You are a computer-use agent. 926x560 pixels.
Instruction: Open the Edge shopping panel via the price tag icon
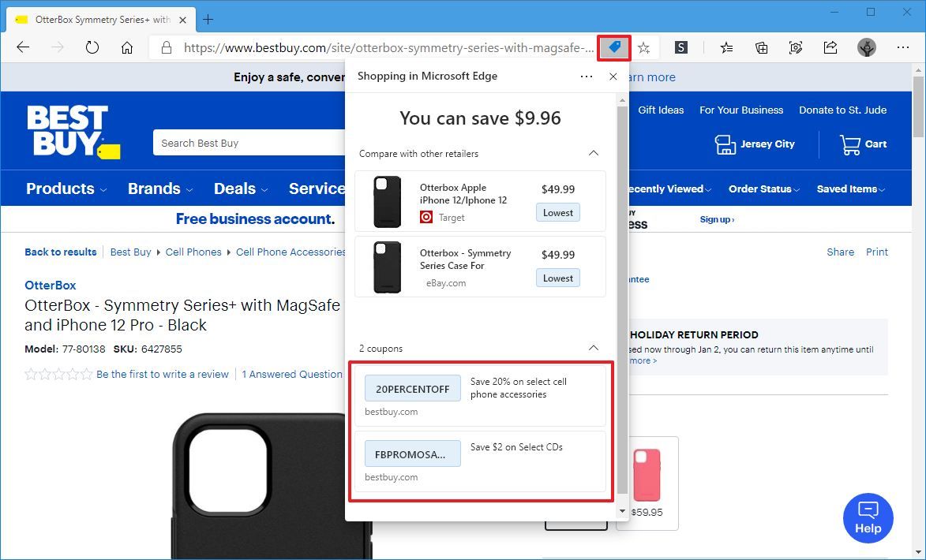[x=614, y=47]
